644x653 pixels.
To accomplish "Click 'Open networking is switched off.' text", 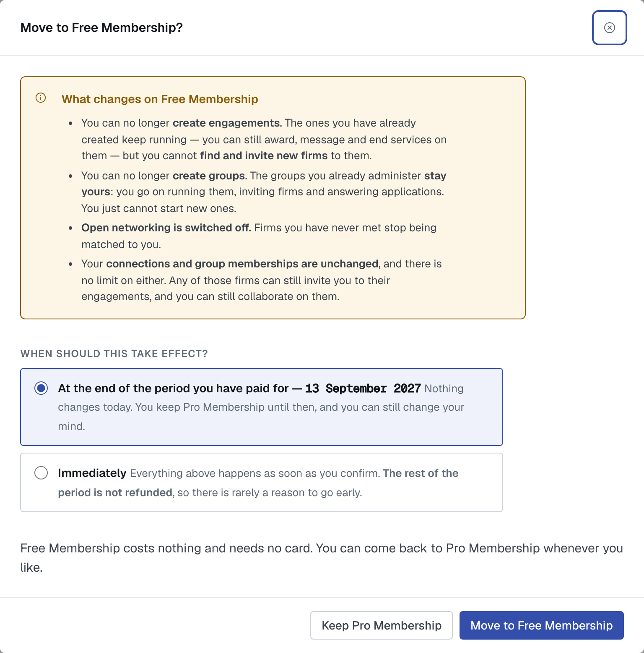I will pos(166,228).
